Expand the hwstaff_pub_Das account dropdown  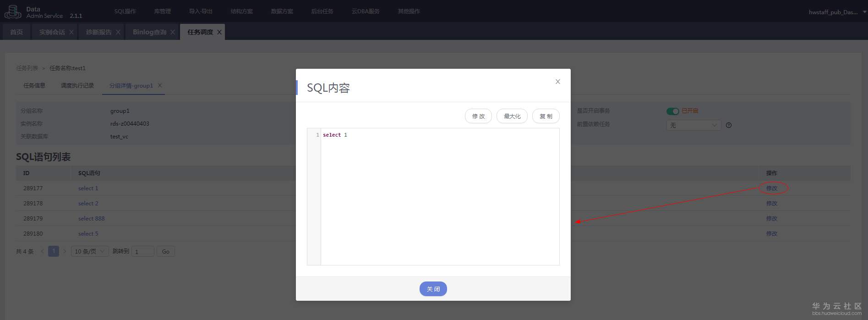[x=837, y=12]
